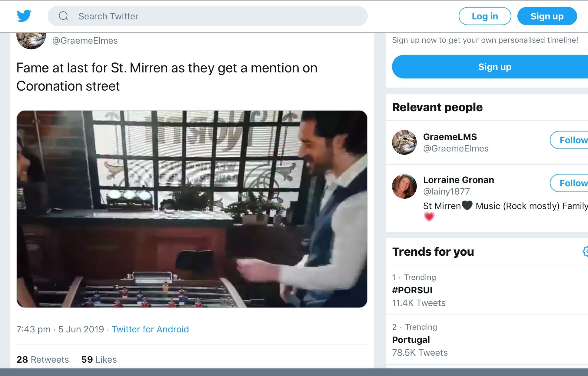Follow GraemeLMS
This screenshot has height=376, width=588.
pyautogui.click(x=569, y=140)
